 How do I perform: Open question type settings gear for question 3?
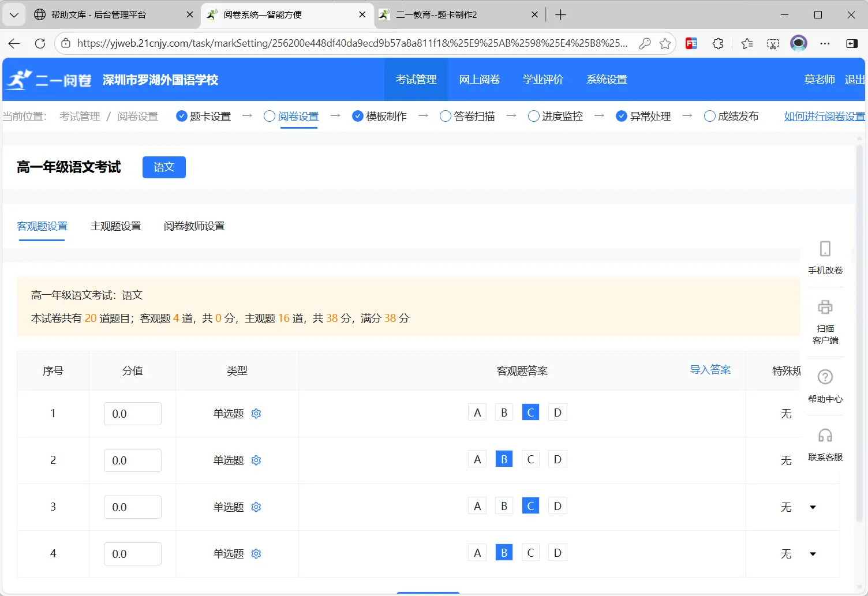(x=256, y=507)
